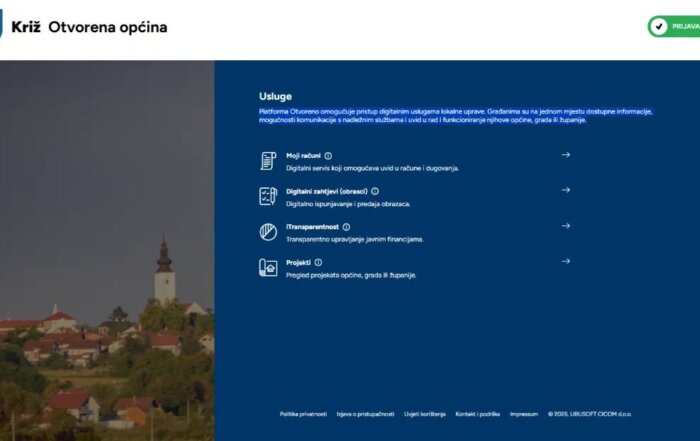Click the Digitalni zahtjevi form icon
This screenshot has width=700, height=441.
point(268,196)
